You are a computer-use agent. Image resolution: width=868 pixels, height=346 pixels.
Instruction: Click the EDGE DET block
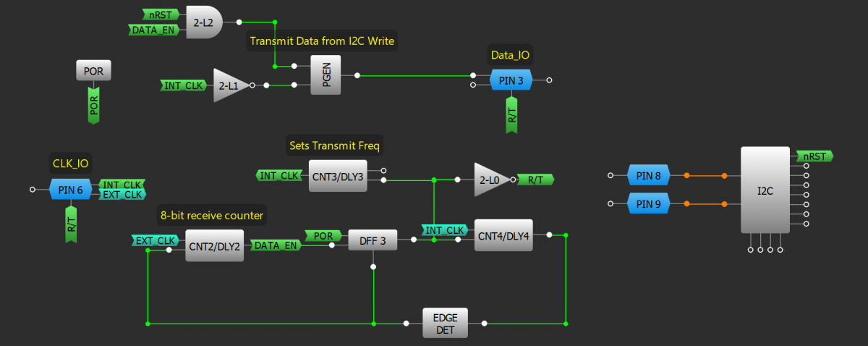(x=445, y=323)
